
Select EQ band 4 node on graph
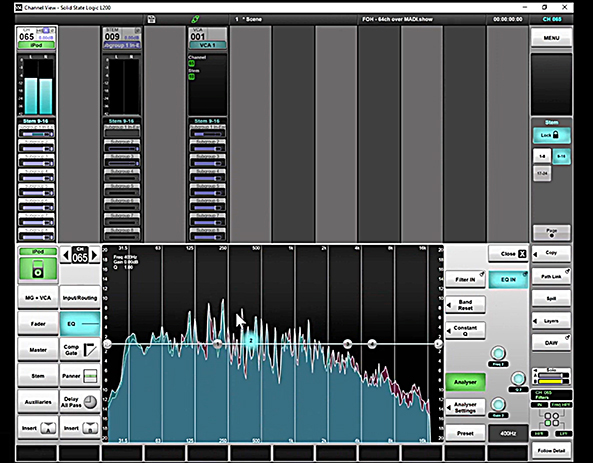[x=372, y=344]
